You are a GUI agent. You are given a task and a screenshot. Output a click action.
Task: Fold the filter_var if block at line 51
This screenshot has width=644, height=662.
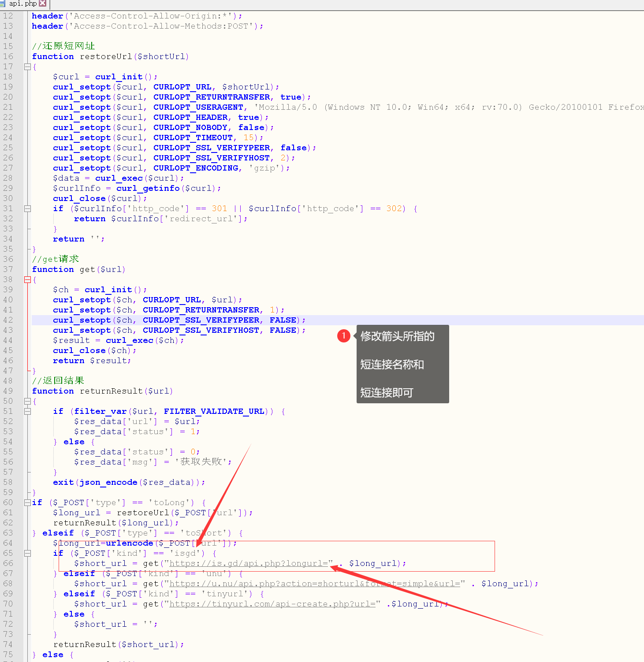pyautogui.click(x=27, y=412)
